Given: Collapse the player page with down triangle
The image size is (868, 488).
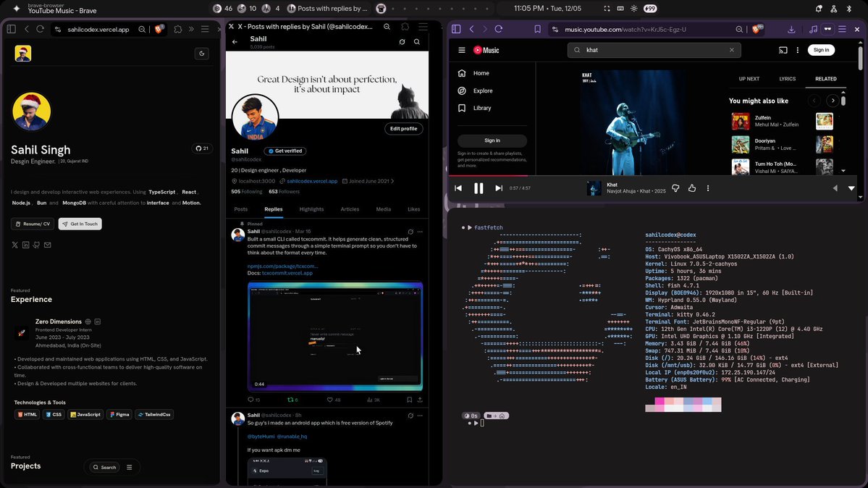Looking at the screenshot, I should [851, 188].
